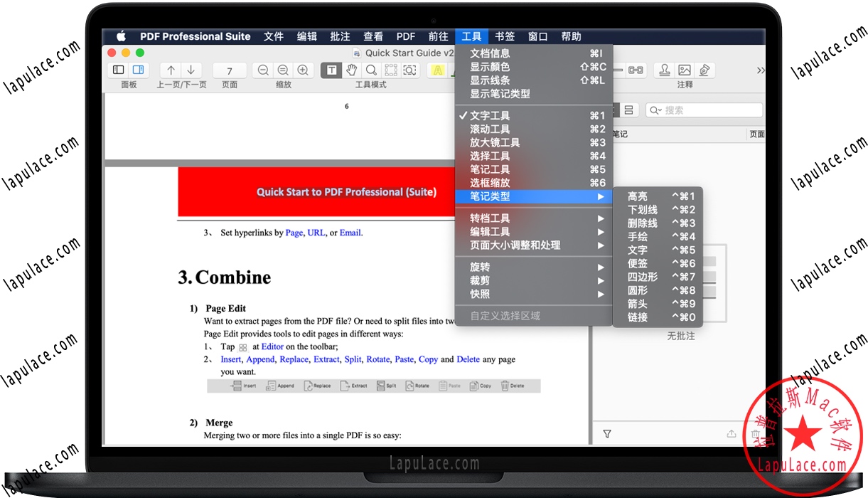The image size is (868, 498).
Task: Click the notes filter funnel icon
Action: pos(607,433)
